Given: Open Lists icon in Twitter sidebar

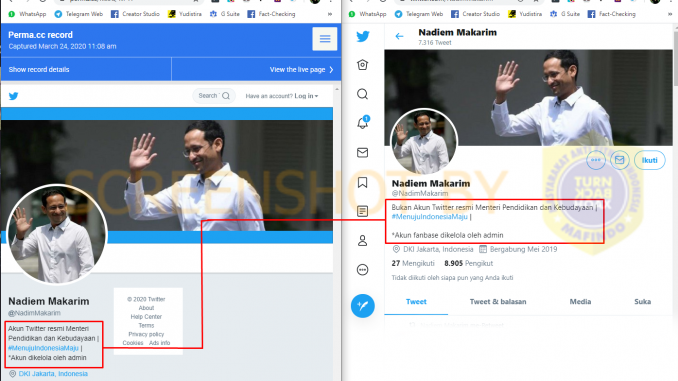Looking at the screenshot, I should (x=362, y=211).
